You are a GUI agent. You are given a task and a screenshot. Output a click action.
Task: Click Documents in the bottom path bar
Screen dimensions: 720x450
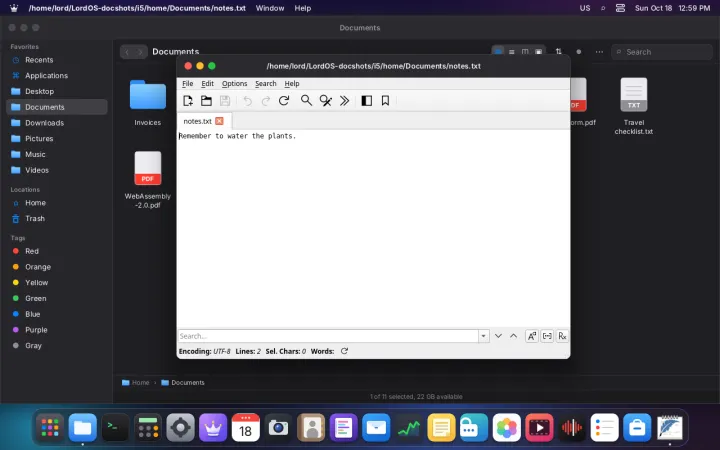click(183, 382)
